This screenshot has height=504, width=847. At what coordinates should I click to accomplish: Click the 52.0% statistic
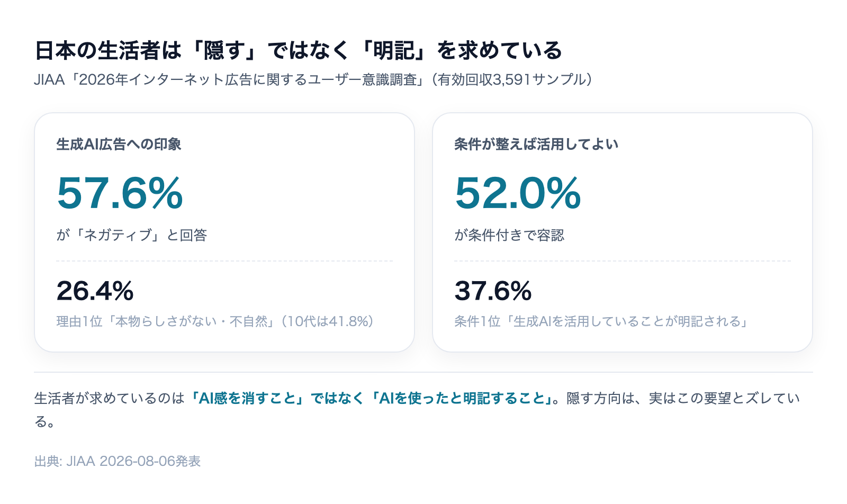(x=518, y=193)
